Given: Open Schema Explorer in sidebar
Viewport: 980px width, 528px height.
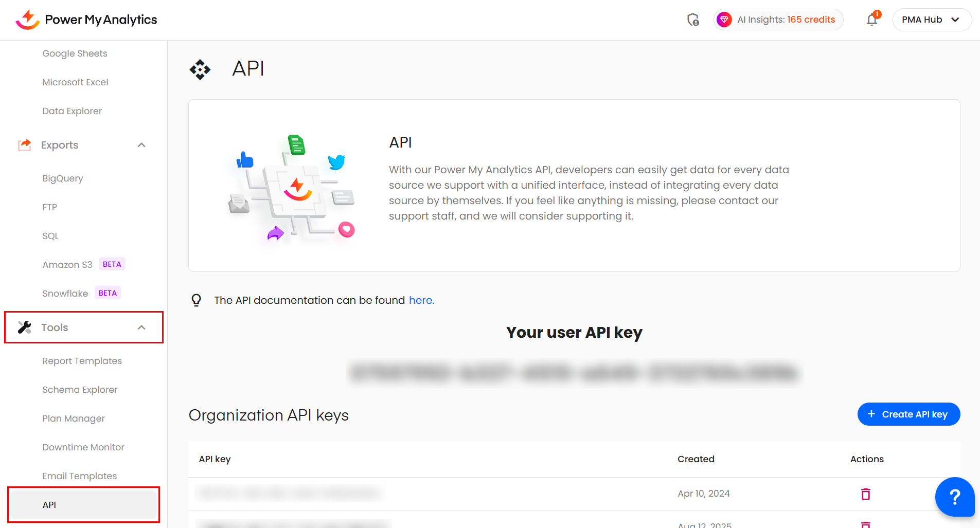Looking at the screenshot, I should point(80,390).
